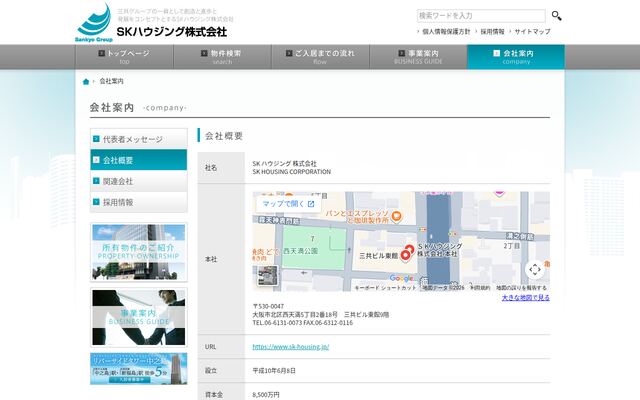
Task: Open the サイトマップ link
Action: 532,31
